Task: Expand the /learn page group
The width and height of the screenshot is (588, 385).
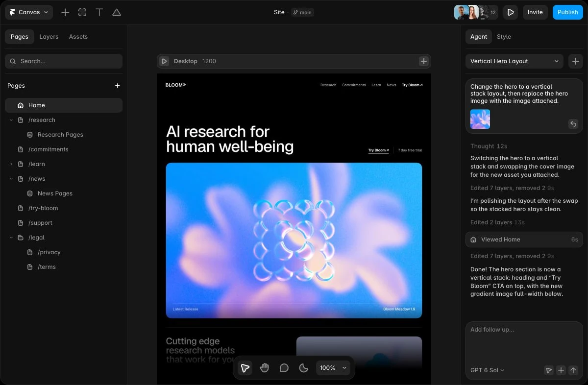Action: [11, 164]
